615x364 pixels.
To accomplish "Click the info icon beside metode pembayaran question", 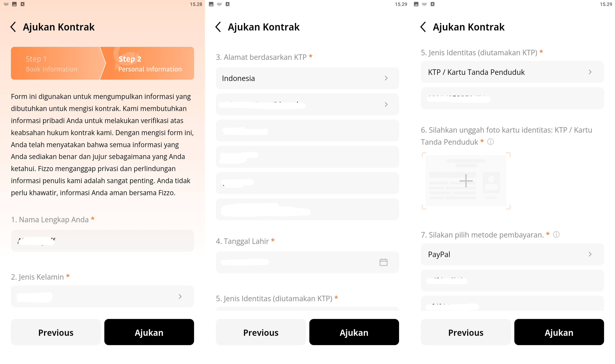I will click(556, 235).
